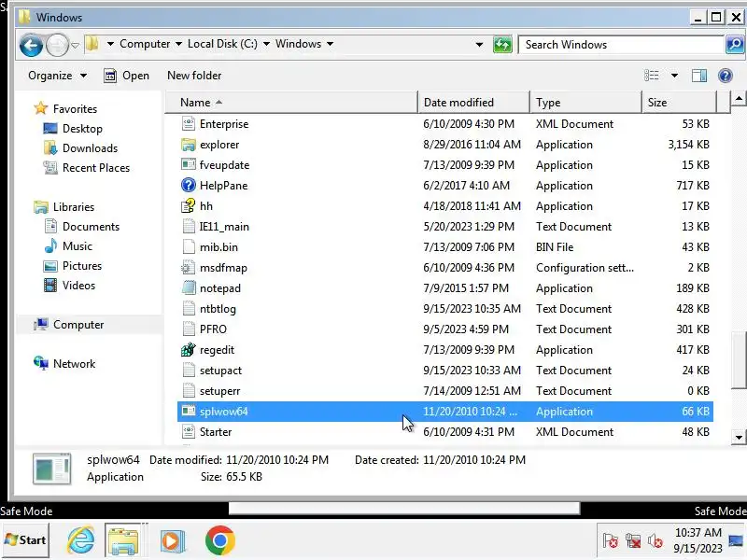Viewport: 747px width, 560px height.
Task: Open the Start menu
Action: coord(25,540)
